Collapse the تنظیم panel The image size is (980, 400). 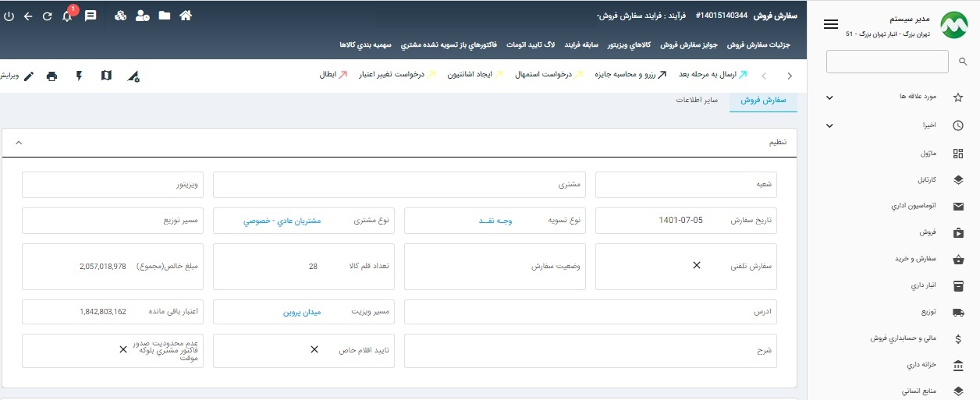(19, 143)
